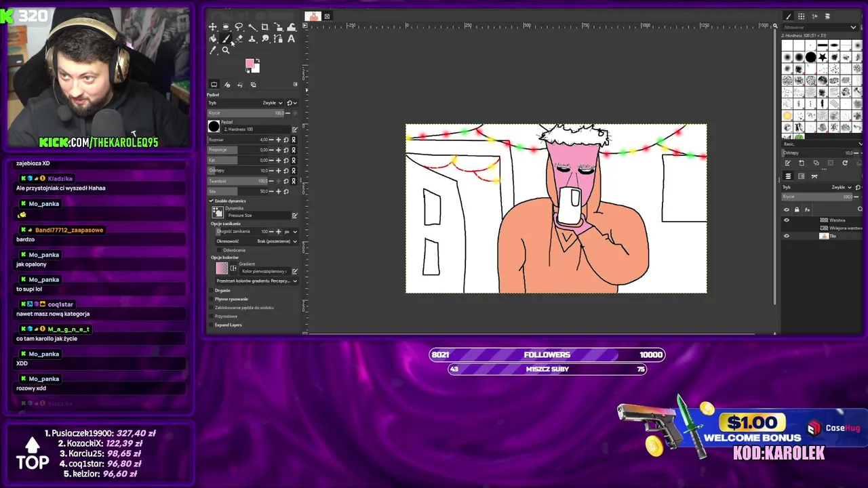Click the pink foreground color swatch

point(250,63)
